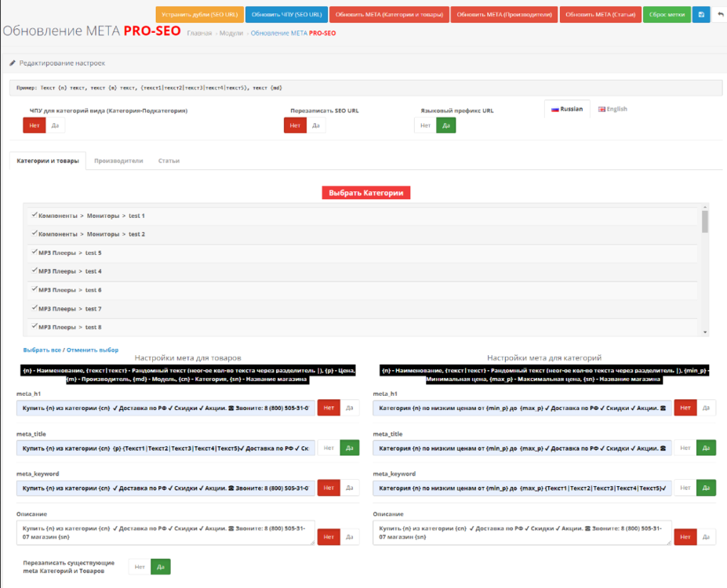Click the green Сброс метки button
This screenshot has height=588, width=727.
pos(666,15)
